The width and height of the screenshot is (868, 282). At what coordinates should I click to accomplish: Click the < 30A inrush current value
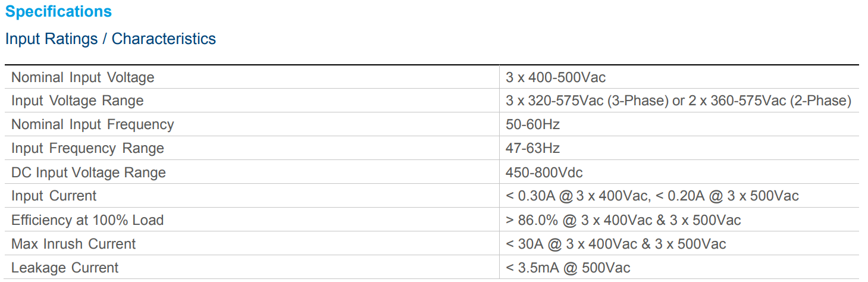pyautogui.click(x=615, y=244)
